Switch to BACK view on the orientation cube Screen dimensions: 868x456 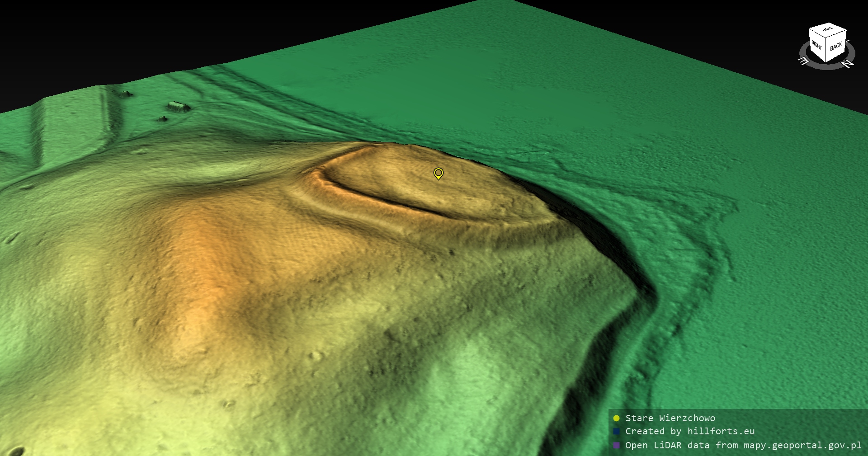(x=836, y=47)
